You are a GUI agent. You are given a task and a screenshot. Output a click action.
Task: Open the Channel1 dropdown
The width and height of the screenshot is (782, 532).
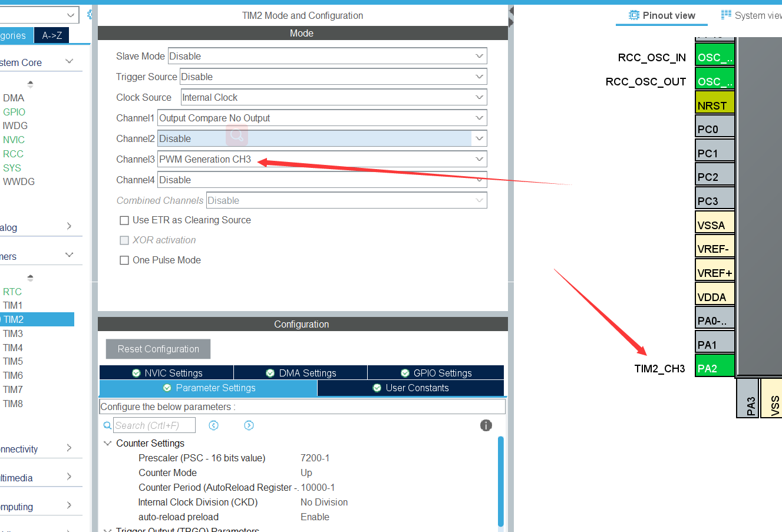(322, 118)
